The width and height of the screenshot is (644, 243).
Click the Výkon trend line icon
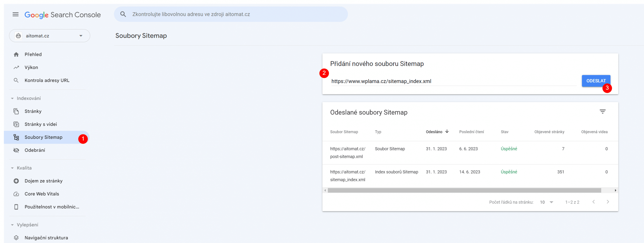click(x=16, y=67)
